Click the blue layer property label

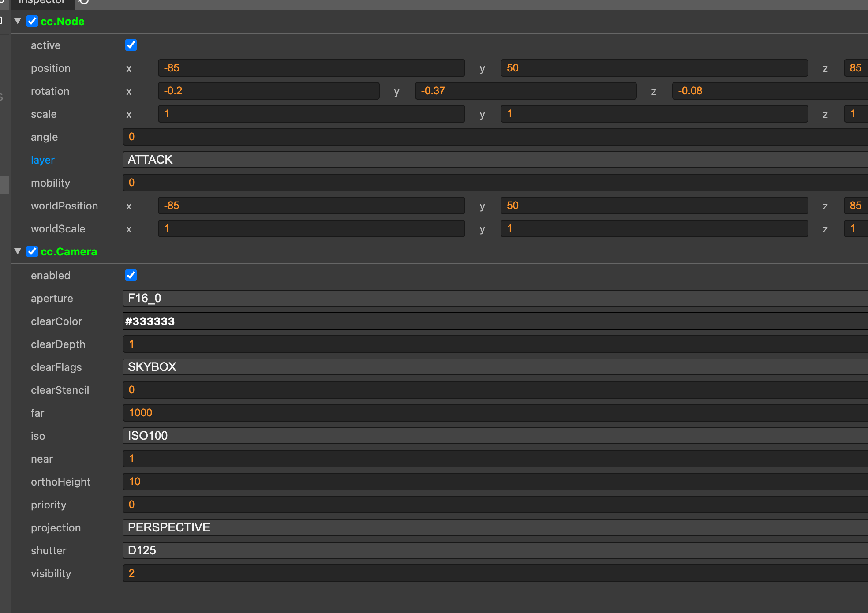43,160
